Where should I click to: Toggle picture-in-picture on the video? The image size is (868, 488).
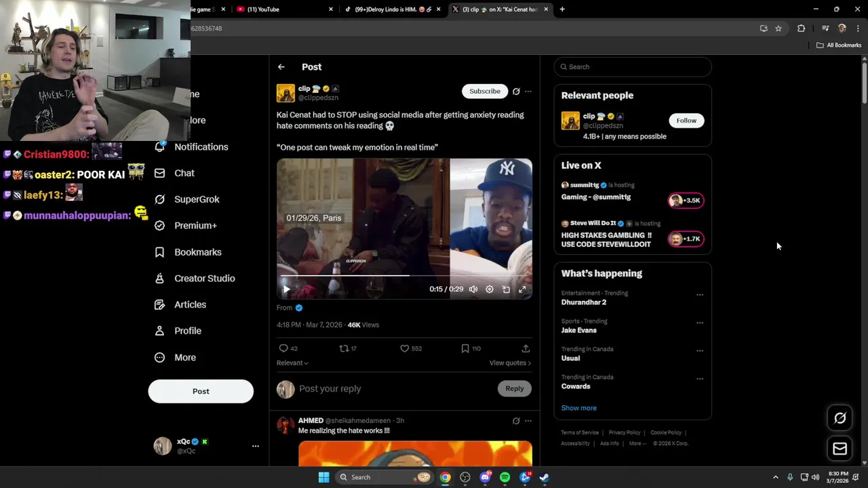point(506,289)
